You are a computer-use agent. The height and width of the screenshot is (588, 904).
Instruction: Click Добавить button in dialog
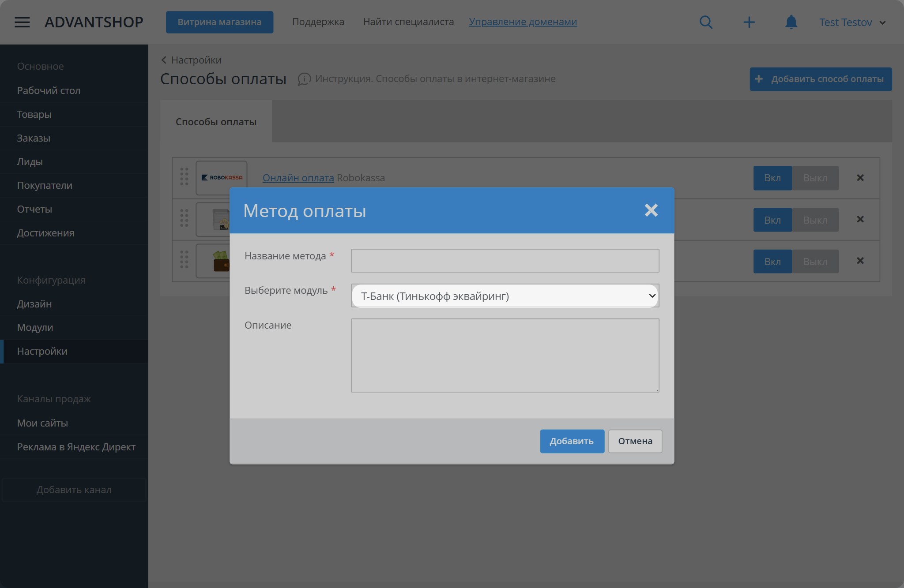point(572,441)
